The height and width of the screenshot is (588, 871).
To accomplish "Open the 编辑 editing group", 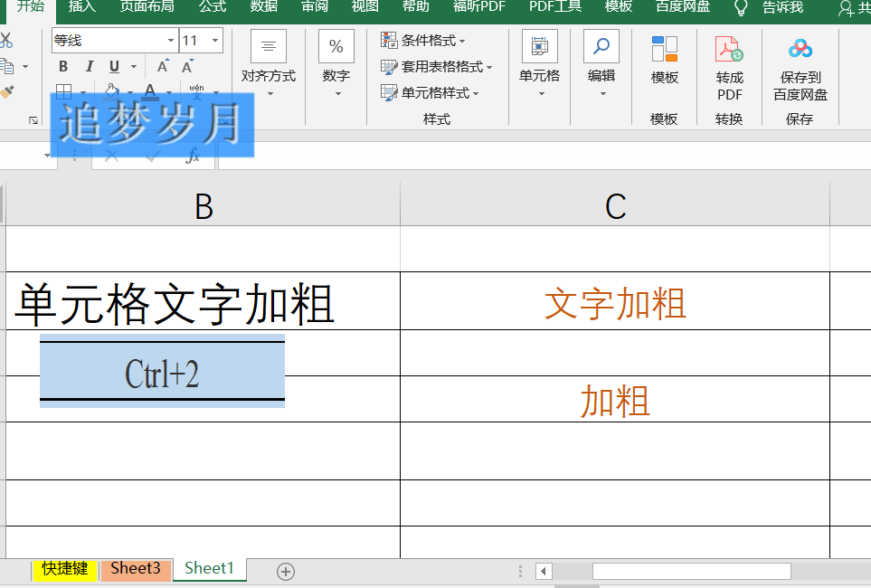I will point(601,64).
